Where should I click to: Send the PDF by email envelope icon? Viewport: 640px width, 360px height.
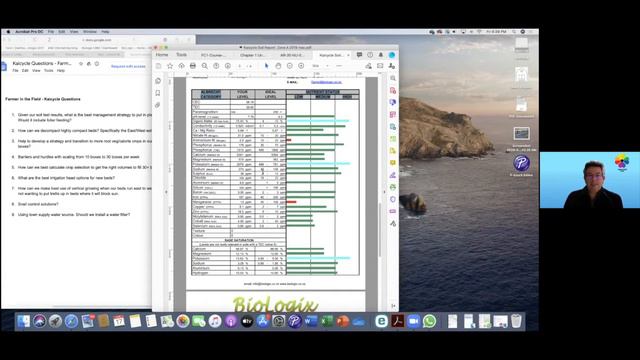pyautogui.click(x=380, y=66)
